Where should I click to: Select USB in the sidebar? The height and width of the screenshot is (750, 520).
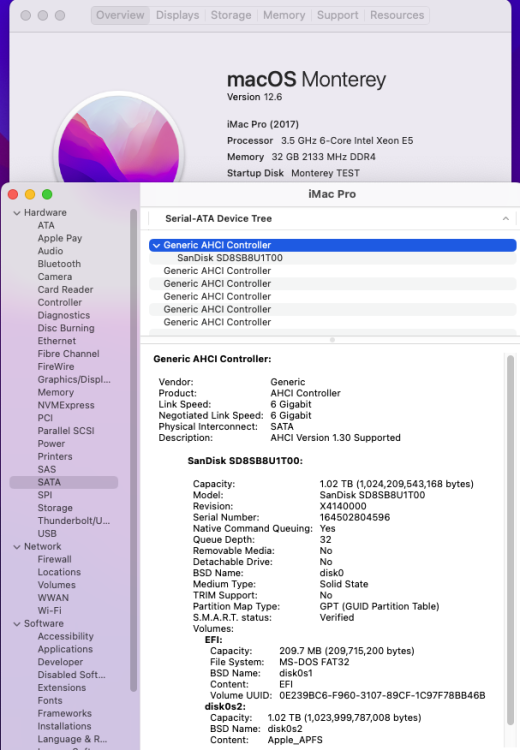pos(47,534)
